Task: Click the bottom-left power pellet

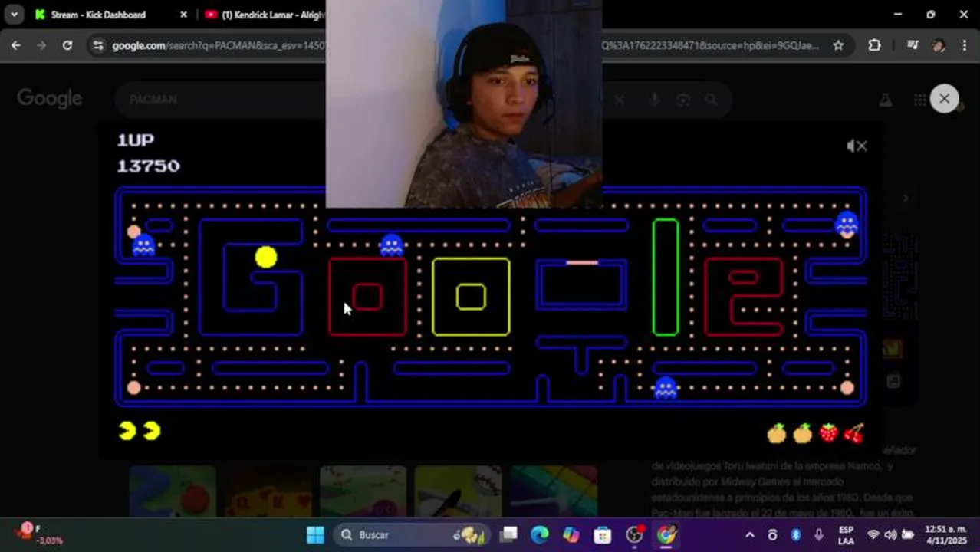Action: tap(134, 388)
